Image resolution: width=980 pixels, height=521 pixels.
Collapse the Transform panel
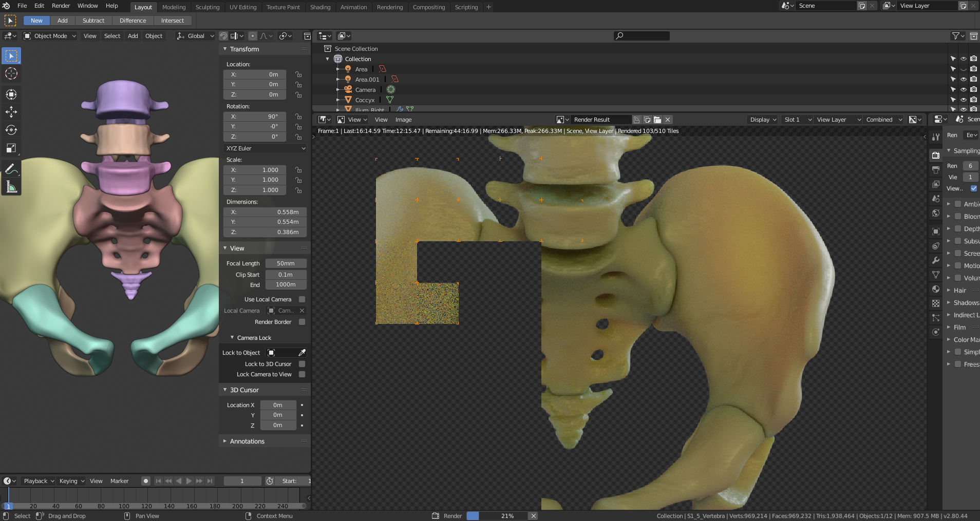point(225,49)
